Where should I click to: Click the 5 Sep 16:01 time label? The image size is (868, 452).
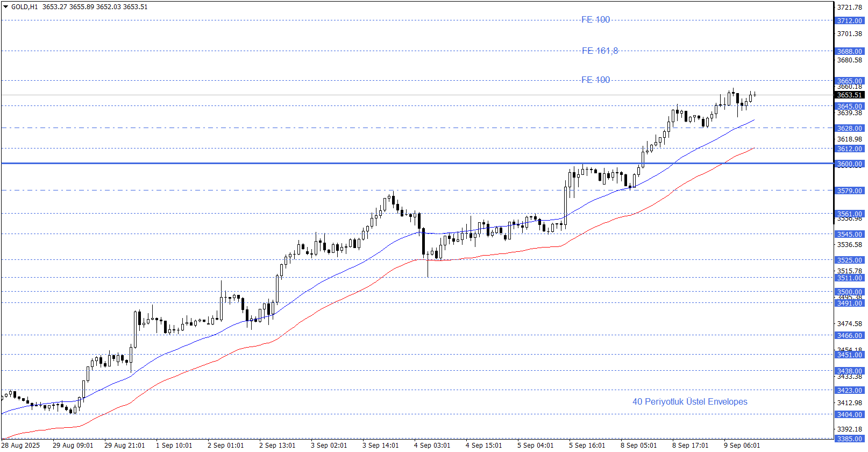pos(587,445)
